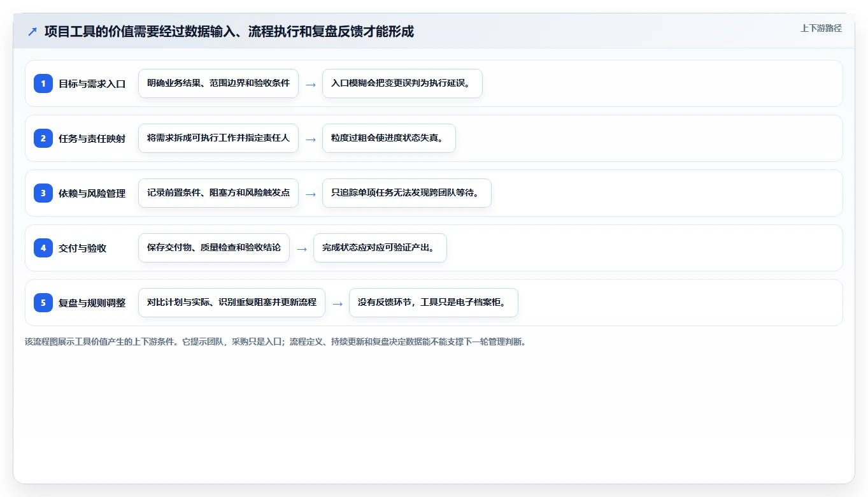The height and width of the screenshot is (497, 868).
Task: Click box 粒度过粗会使进度状态失真
Action: point(389,138)
